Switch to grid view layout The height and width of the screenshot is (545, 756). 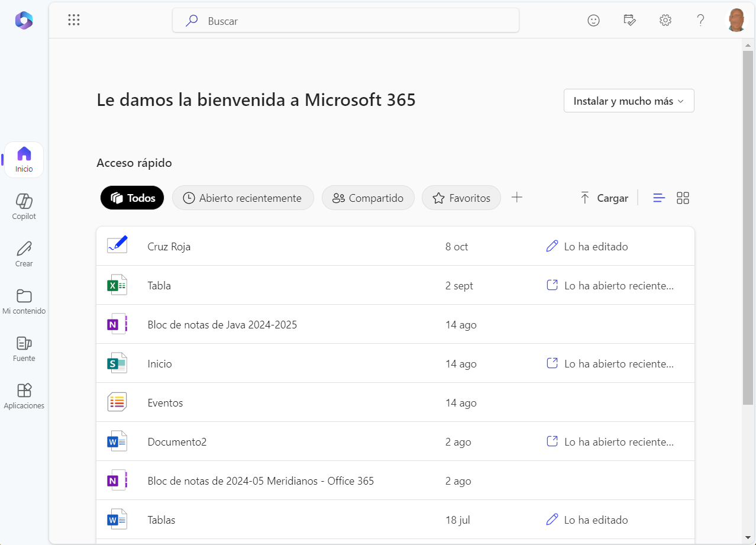coord(683,198)
